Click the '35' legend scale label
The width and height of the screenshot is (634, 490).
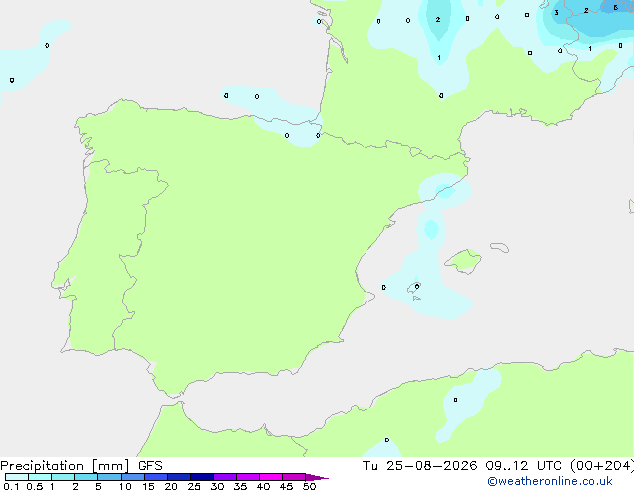coord(240,486)
